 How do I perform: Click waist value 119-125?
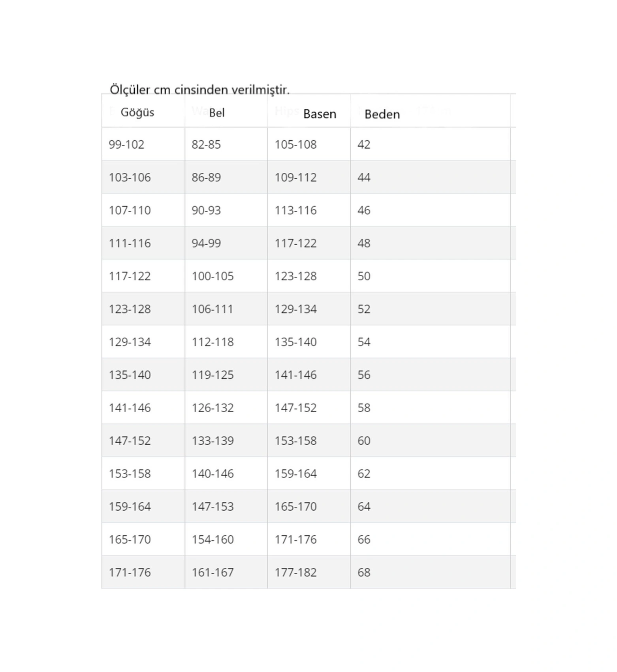coord(213,375)
